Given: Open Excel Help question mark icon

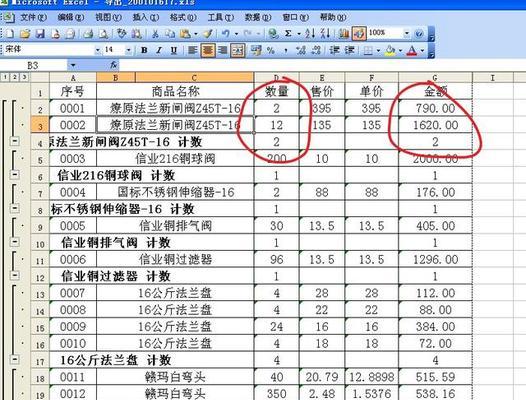Looking at the screenshot, I should coord(419,34).
